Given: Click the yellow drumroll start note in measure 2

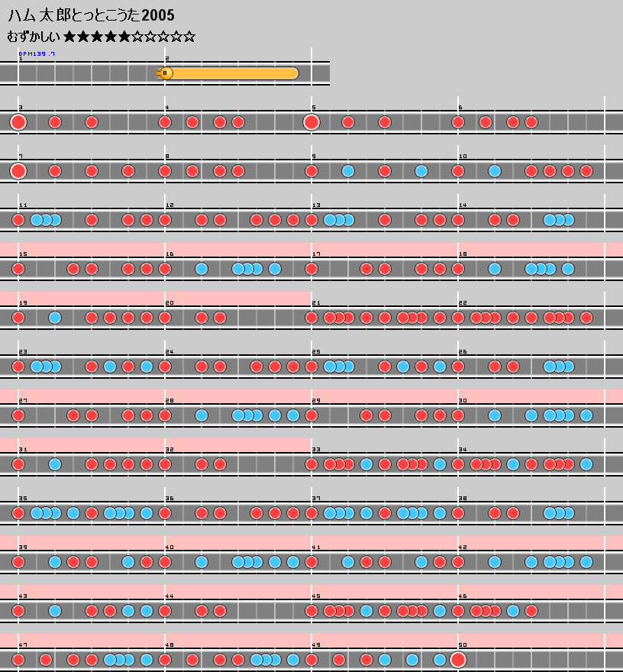Looking at the screenshot, I should (x=166, y=73).
